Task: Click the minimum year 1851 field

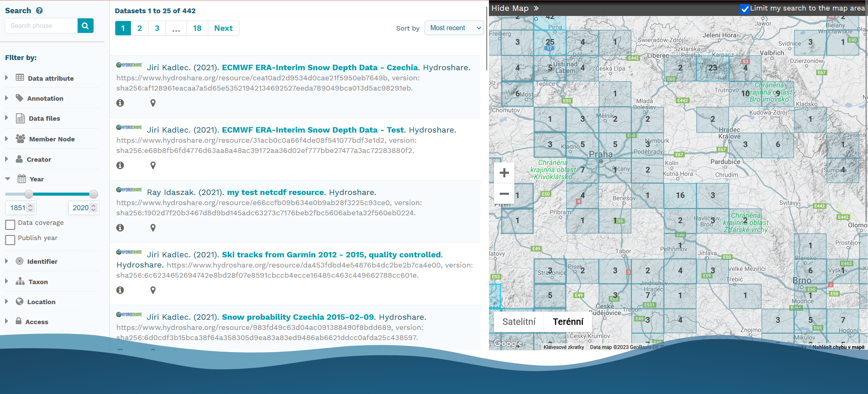Action: coord(21,208)
